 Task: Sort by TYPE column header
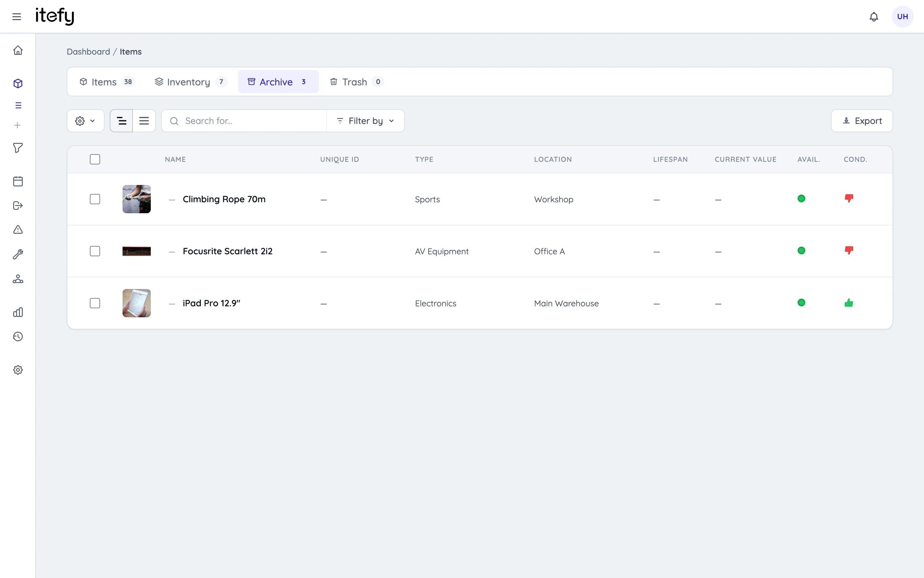424,159
